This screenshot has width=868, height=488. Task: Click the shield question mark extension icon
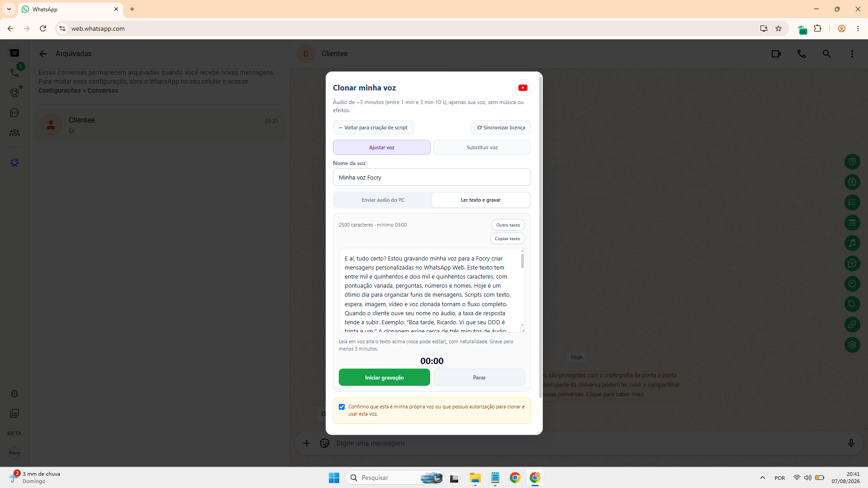pyautogui.click(x=852, y=161)
